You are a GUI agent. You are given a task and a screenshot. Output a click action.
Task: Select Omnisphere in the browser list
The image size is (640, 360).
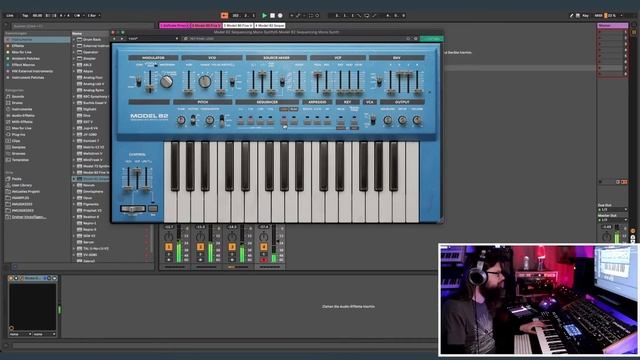coord(93,191)
